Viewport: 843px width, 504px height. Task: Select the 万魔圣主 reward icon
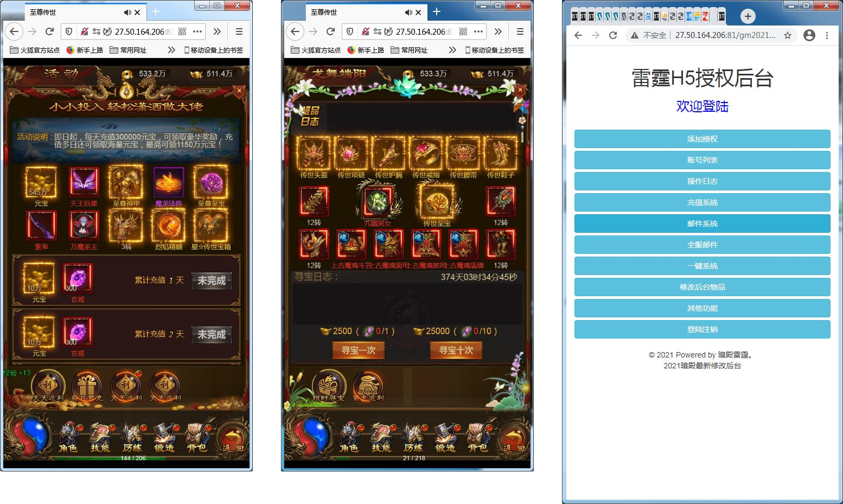[x=84, y=226]
